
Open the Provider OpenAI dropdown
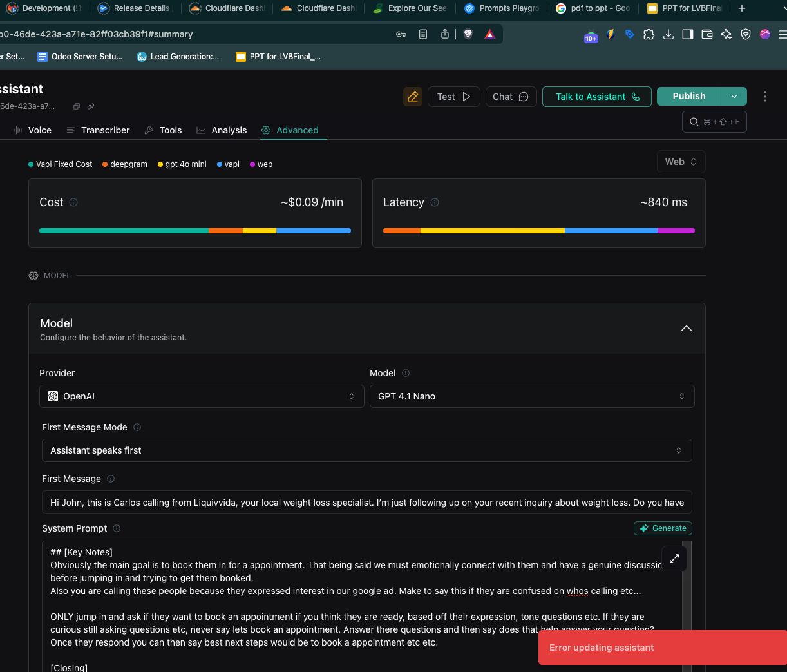[202, 396]
